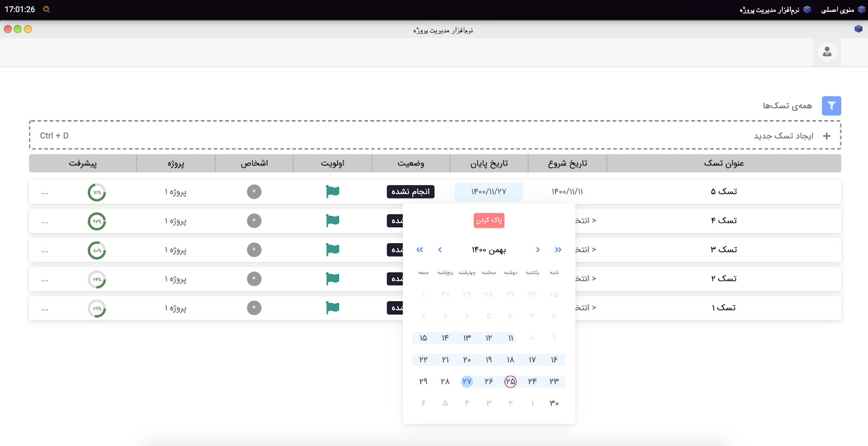Click the پاک کردن clear button

489,221
